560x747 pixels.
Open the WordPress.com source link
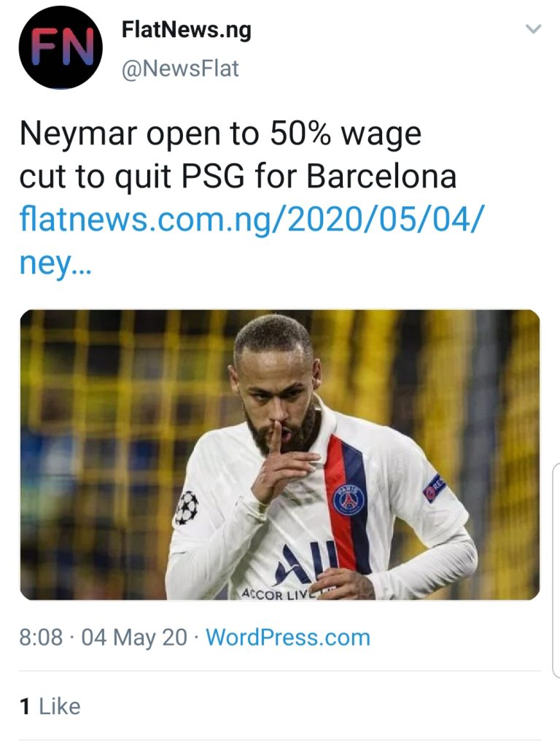pyautogui.click(x=288, y=638)
